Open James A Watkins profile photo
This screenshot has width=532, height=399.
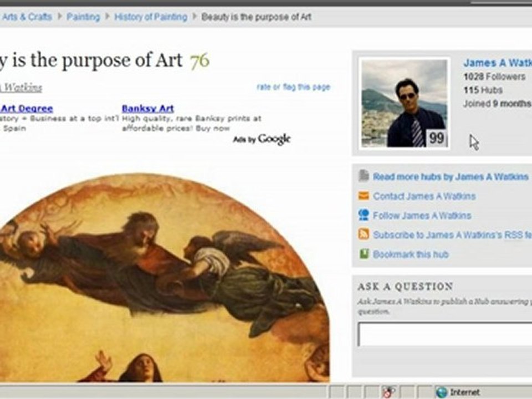click(x=405, y=103)
